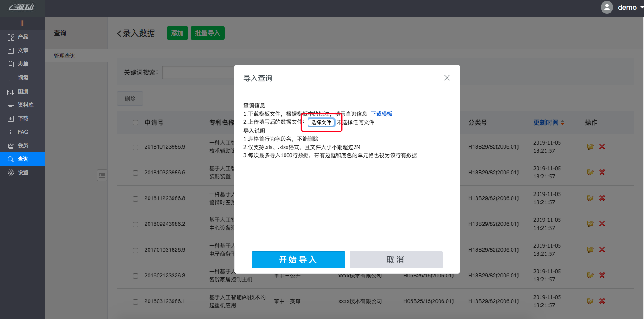The image size is (644, 319).
Task: Open the demo account dropdown
Action: 628,7
